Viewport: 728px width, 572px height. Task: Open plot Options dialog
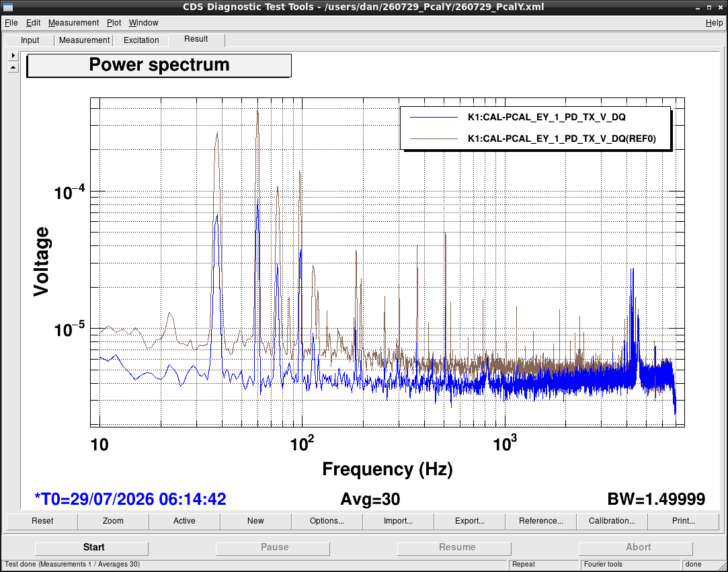tap(327, 521)
